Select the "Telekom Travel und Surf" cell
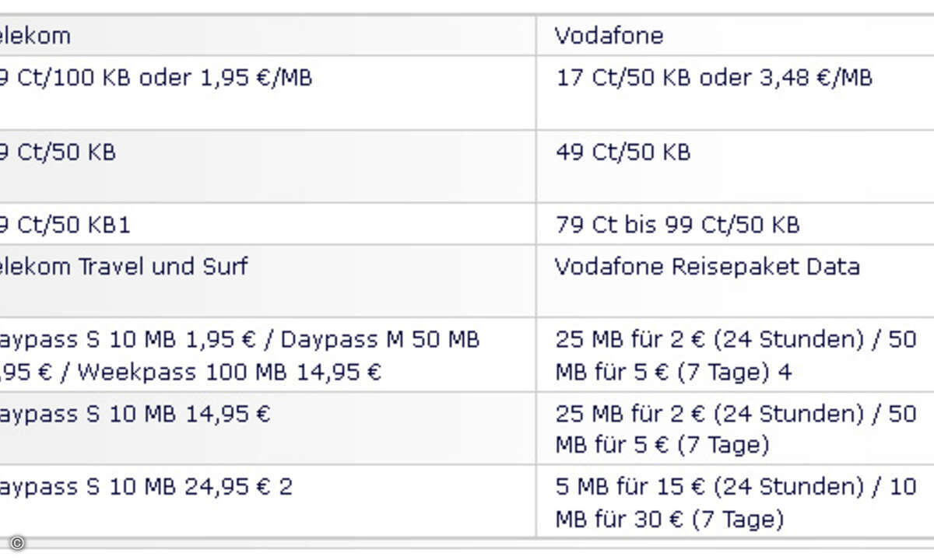This screenshot has height=560, width=934. tap(123, 267)
